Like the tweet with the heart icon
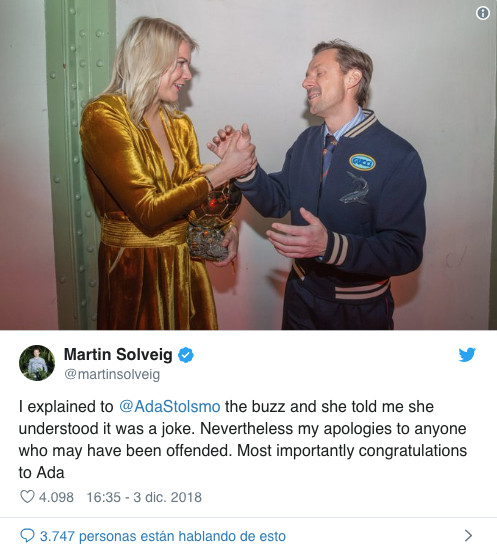Image resolution: width=497 pixels, height=554 pixels. point(27,497)
